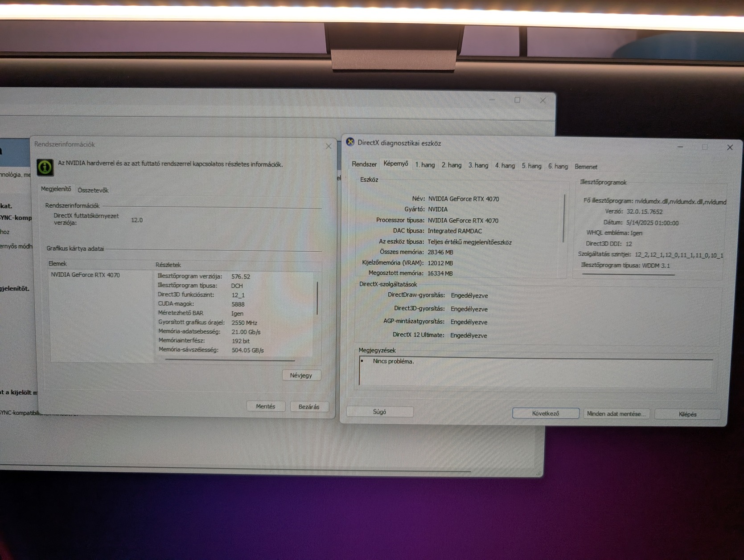Click the Részletek list horizontal scrollbar
Viewport: 744px width, 560px height.
[230, 360]
